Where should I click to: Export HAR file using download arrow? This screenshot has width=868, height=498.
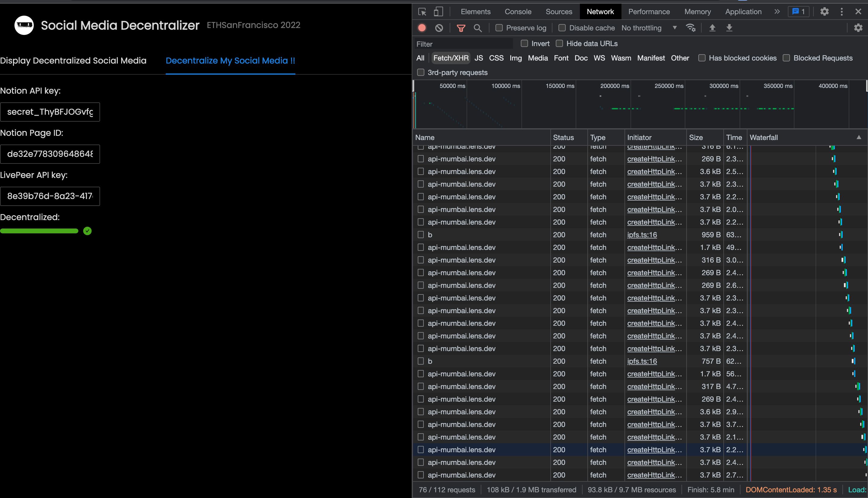729,28
